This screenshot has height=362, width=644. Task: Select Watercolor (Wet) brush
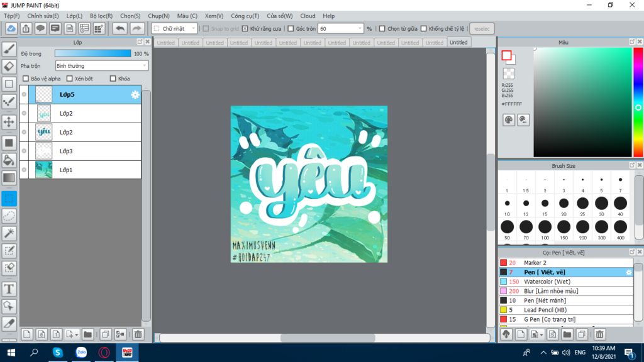pyautogui.click(x=566, y=282)
